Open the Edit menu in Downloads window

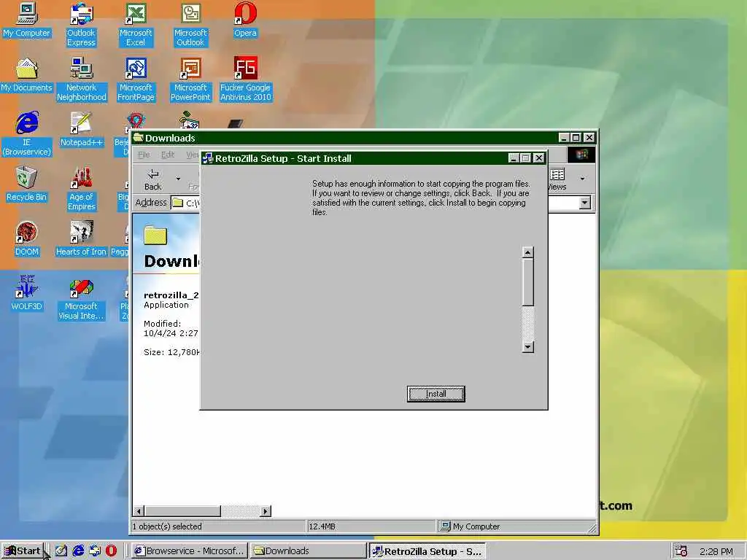coord(168,155)
